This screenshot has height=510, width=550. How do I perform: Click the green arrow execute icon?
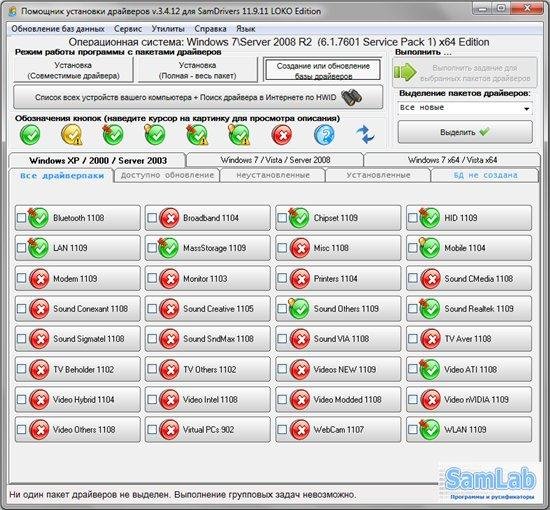coord(405,72)
